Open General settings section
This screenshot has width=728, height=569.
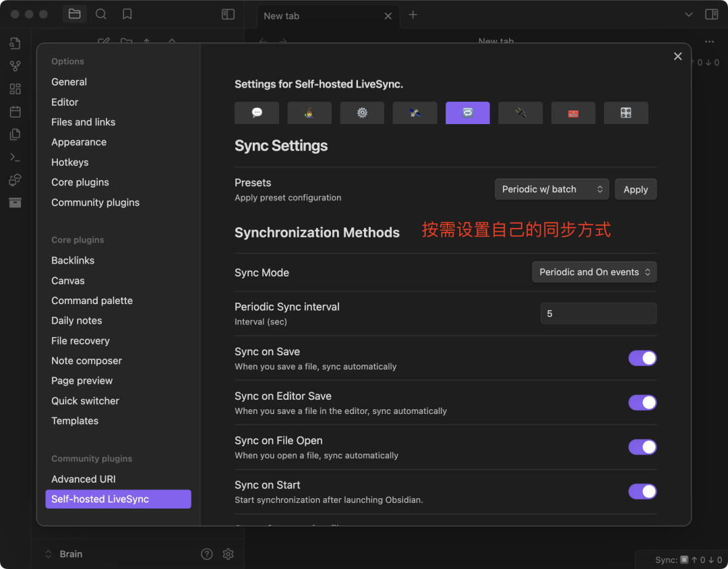(69, 82)
